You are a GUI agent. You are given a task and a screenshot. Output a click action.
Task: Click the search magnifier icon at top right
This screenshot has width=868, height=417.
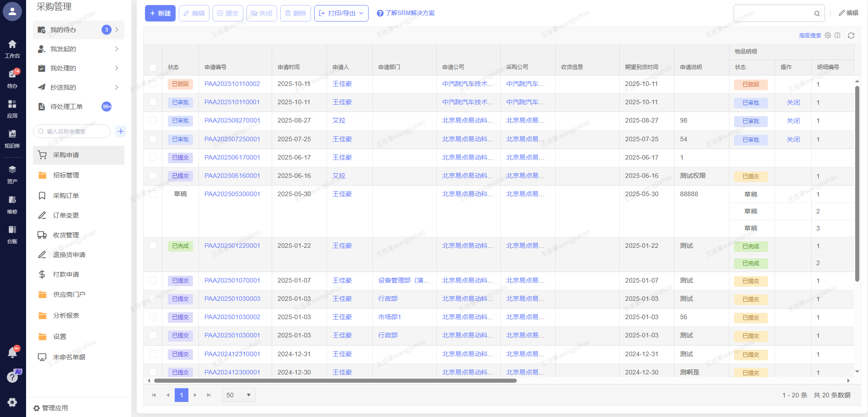[817, 14]
